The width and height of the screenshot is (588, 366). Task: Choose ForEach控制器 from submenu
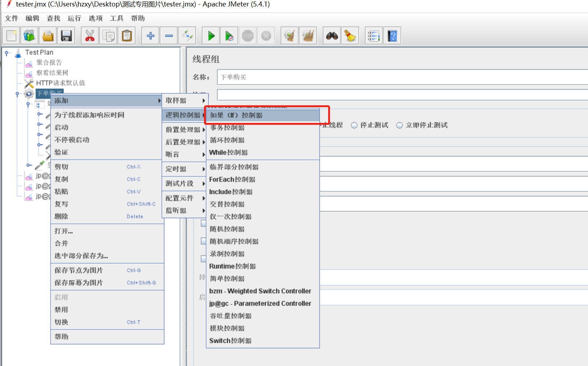click(263, 179)
